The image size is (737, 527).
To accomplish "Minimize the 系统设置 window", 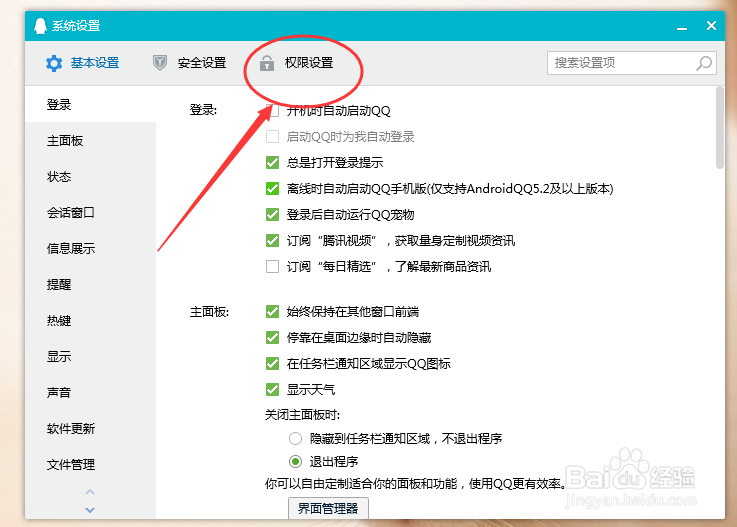I will point(682,27).
